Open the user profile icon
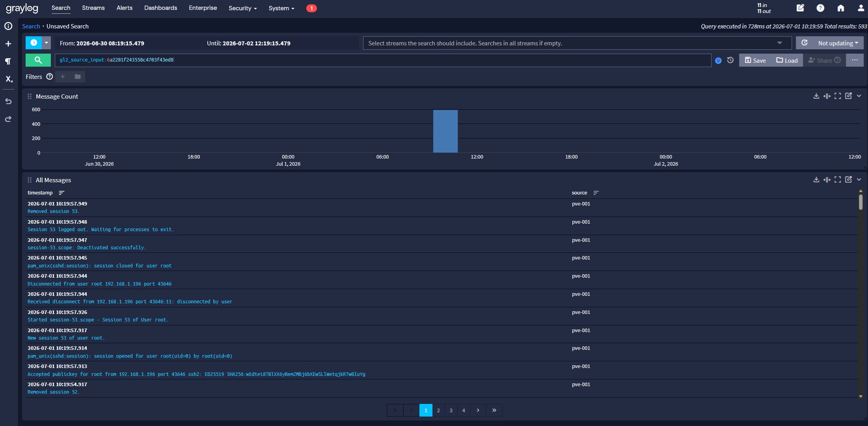The image size is (868, 426). (861, 8)
